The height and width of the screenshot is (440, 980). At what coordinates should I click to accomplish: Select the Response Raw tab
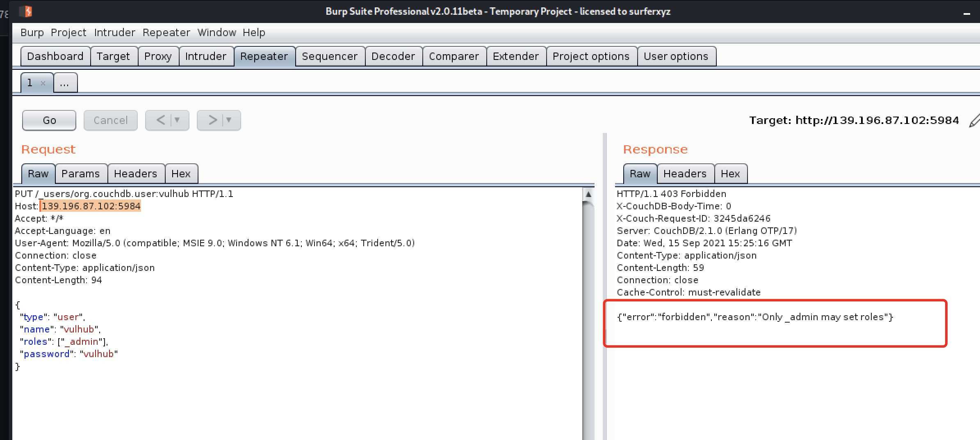point(640,174)
